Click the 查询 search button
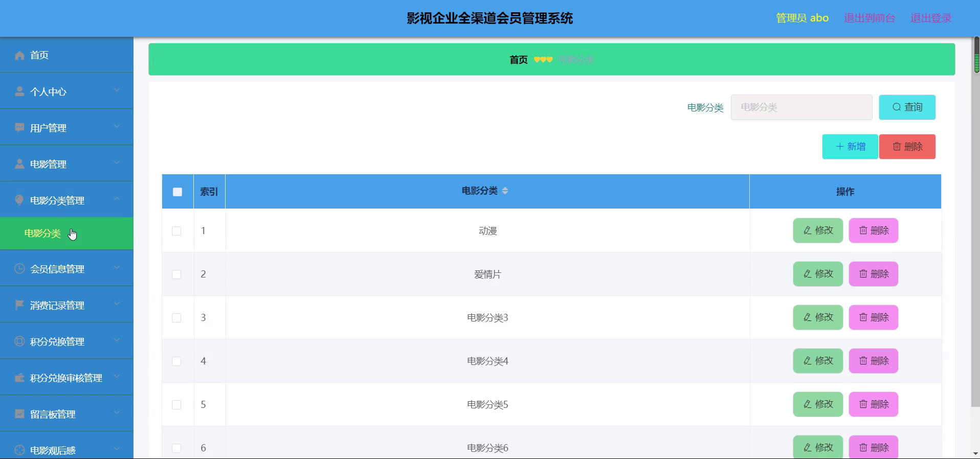The width and height of the screenshot is (980, 459). coord(907,107)
